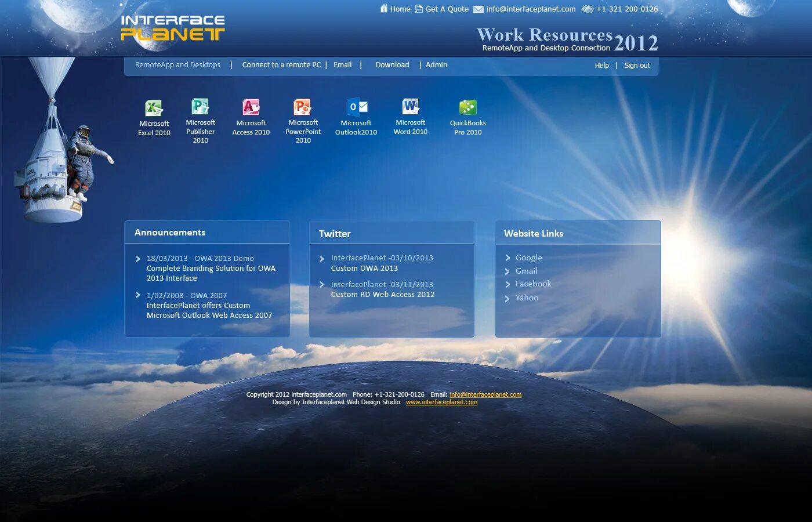Click arrow beside 1/02/2008 announcement

[x=137, y=295]
